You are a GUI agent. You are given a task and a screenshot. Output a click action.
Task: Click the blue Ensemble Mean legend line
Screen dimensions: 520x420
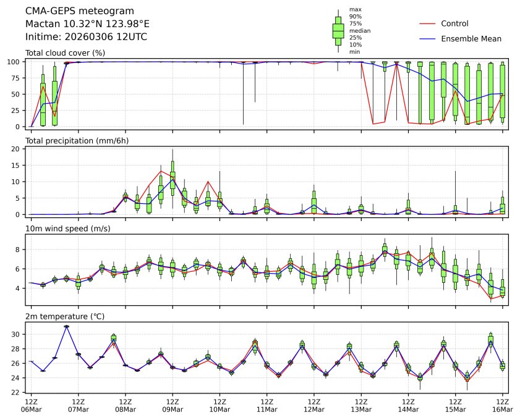[x=428, y=38]
